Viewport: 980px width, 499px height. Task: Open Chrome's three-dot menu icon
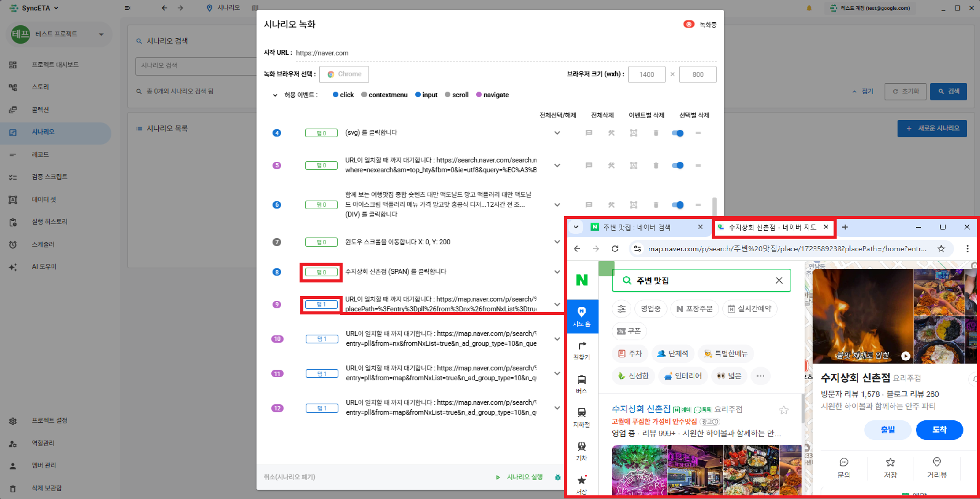[x=968, y=249]
